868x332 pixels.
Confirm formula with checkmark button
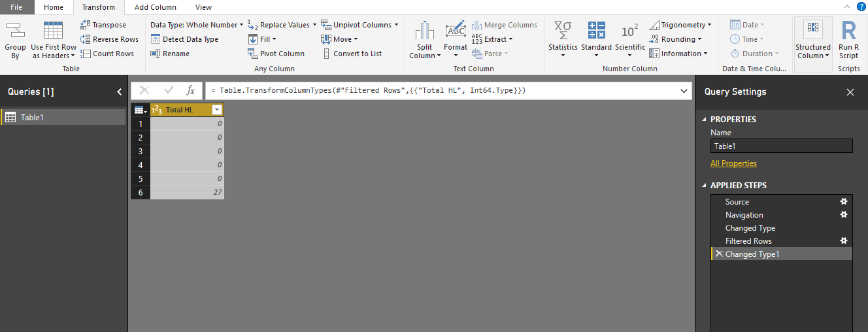coord(169,90)
